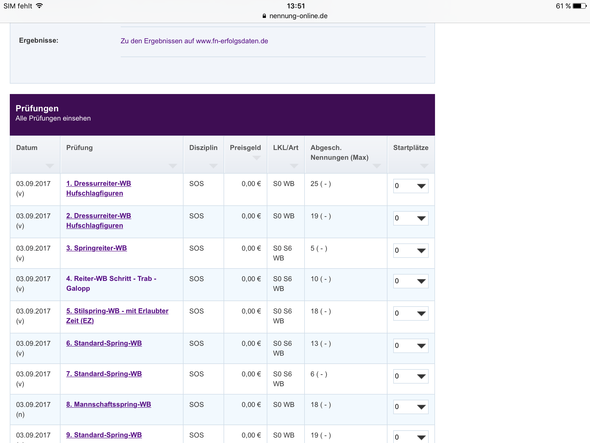Open Startplätze dropdown for 1. Dressurreiter-WB
590x443 pixels.
pos(411,186)
